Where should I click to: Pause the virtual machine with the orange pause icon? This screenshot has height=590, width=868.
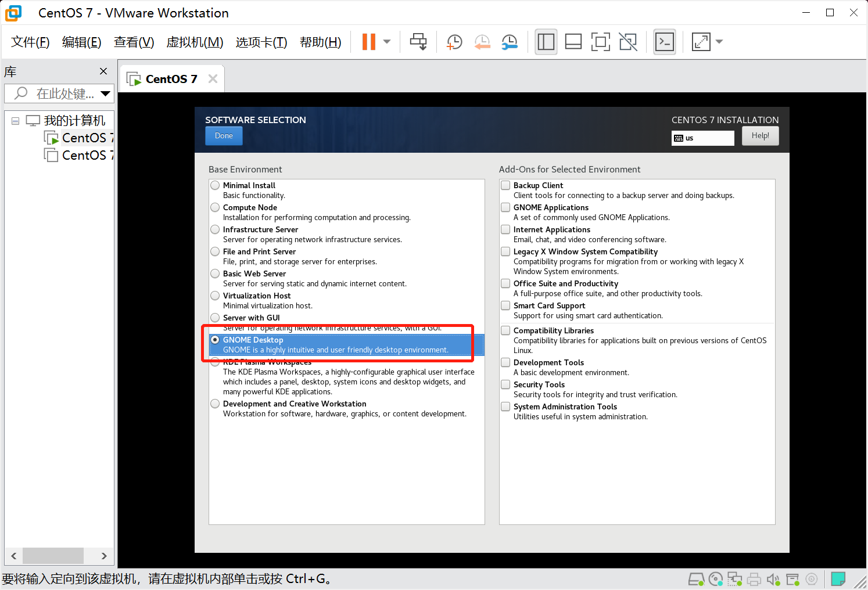coord(369,42)
